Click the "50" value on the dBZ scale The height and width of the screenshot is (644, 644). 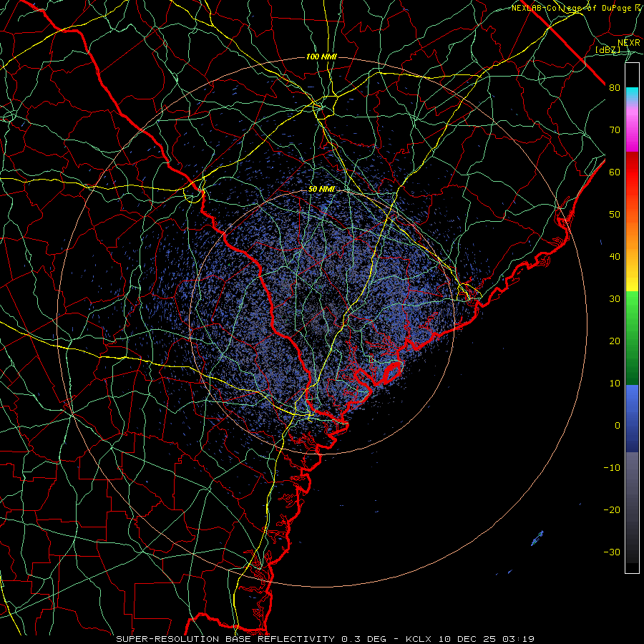click(x=615, y=215)
